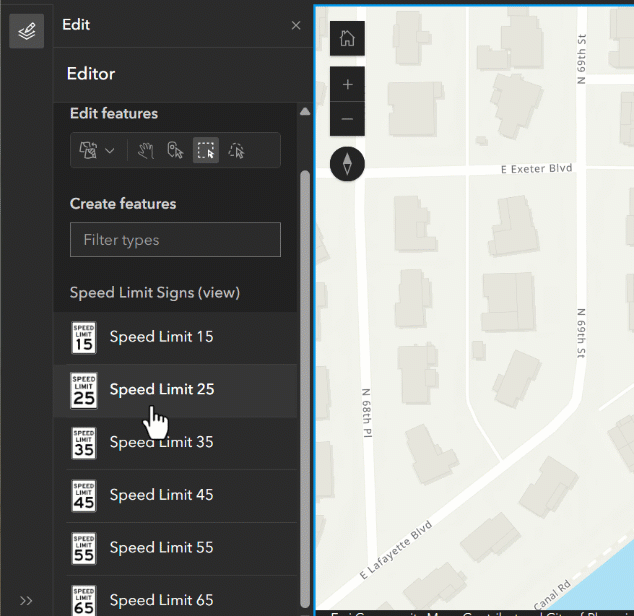634x616 pixels.
Task: Focus the Filter types input field
Action: coord(175,239)
